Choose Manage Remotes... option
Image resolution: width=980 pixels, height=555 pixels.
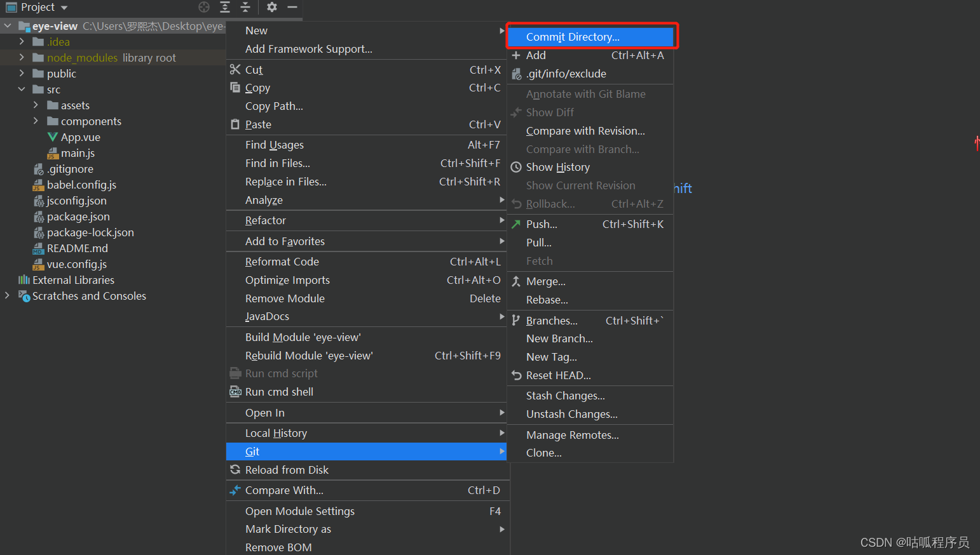(590, 435)
